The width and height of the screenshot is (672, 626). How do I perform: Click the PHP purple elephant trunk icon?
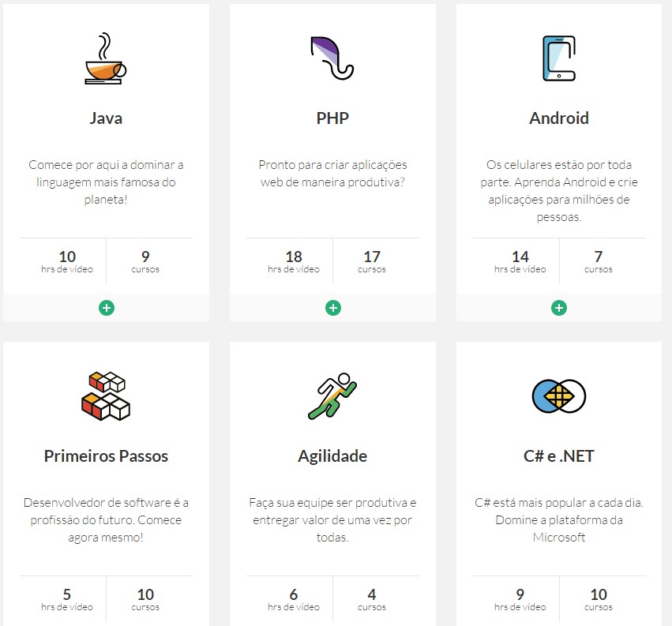[x=332, y=58]
